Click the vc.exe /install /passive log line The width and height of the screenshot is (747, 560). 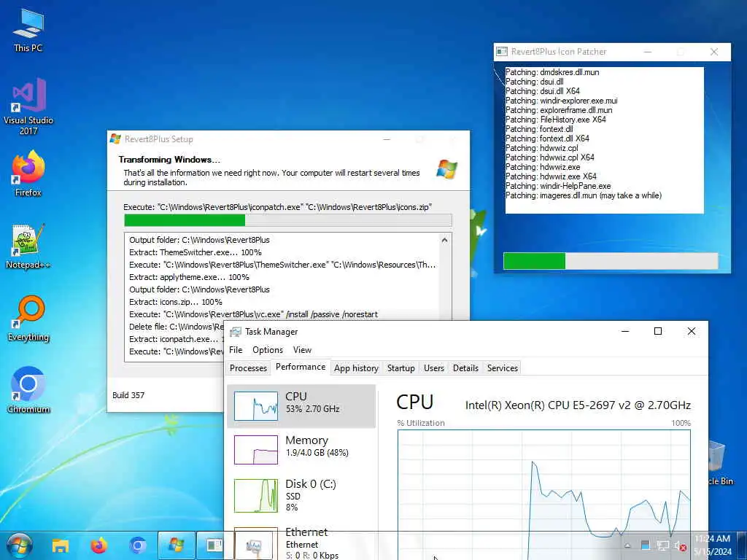tap(253, 314)
